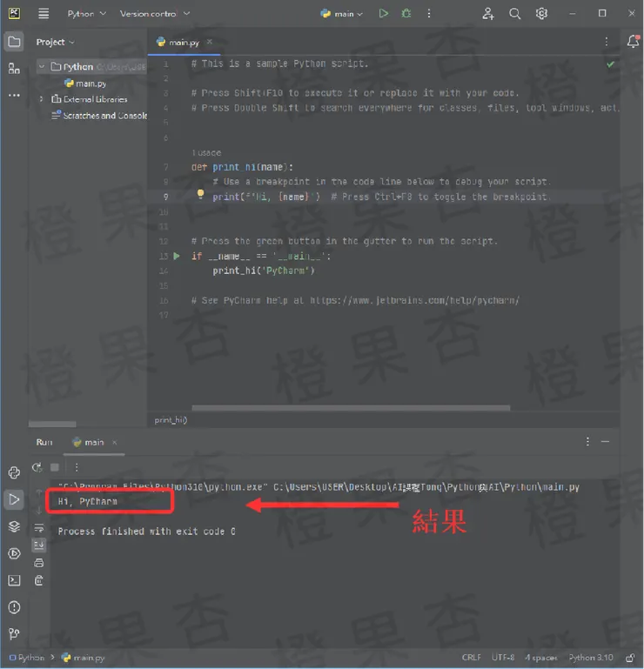644x669 pixels.
Task: Change UTF-8 file encoding
Action: [503, 658]
